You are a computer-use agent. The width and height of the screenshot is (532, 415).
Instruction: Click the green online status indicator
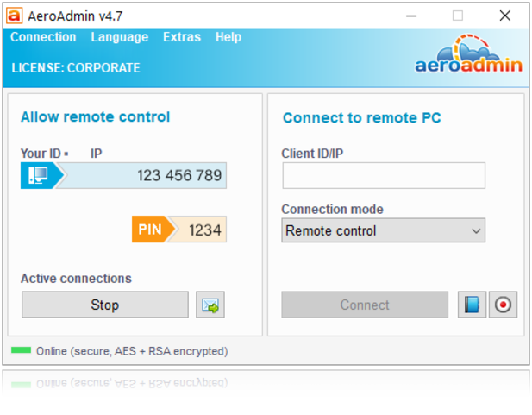21,350
